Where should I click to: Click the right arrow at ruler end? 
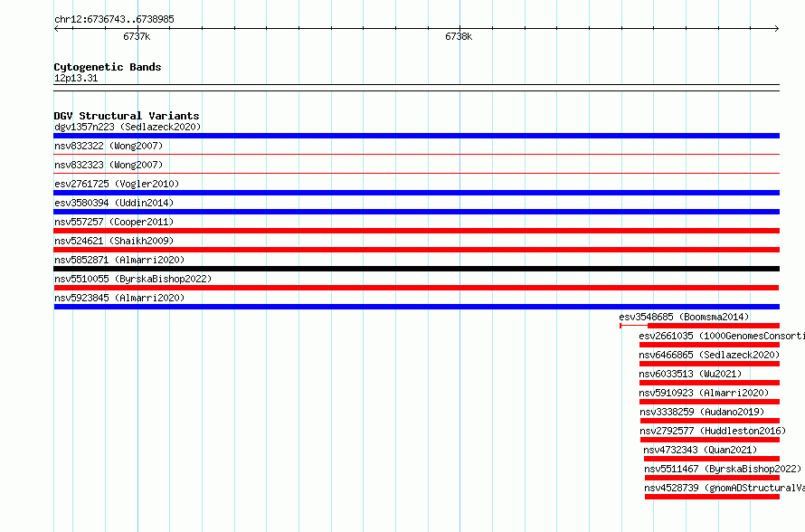[777, 29]
